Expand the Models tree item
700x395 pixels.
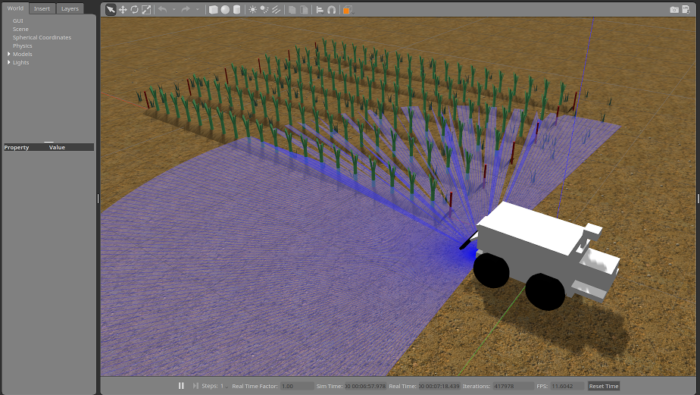[9, 54]
